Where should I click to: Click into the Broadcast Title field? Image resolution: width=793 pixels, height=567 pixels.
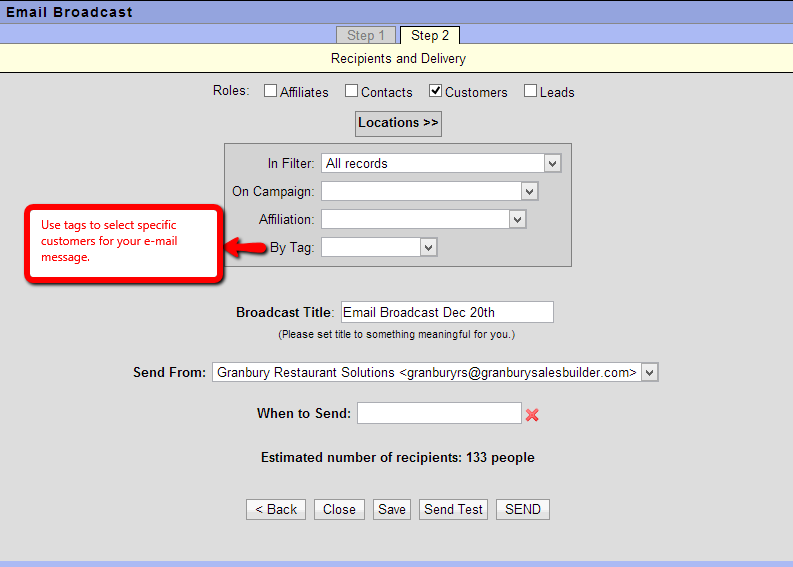coord(448,312)
